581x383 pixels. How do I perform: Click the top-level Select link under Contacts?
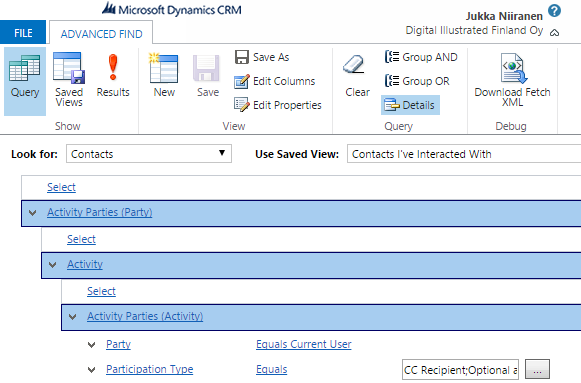click(61, 187)
